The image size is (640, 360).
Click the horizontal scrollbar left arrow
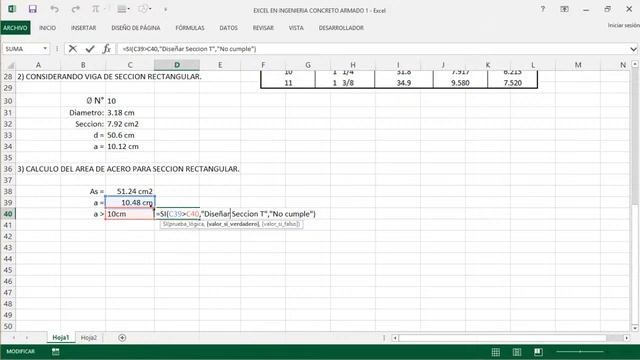(x=395, y=338)
